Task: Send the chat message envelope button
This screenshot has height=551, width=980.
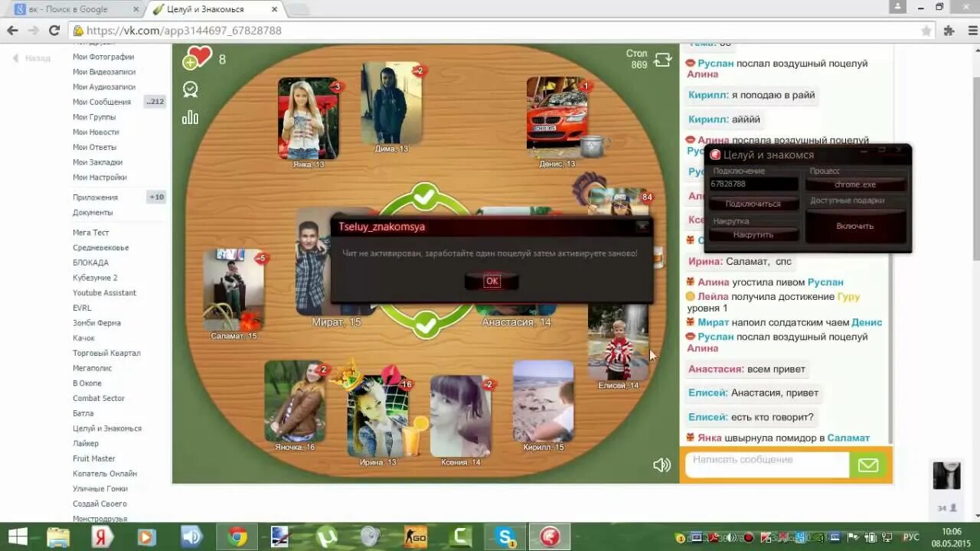Action: point(868,465)
